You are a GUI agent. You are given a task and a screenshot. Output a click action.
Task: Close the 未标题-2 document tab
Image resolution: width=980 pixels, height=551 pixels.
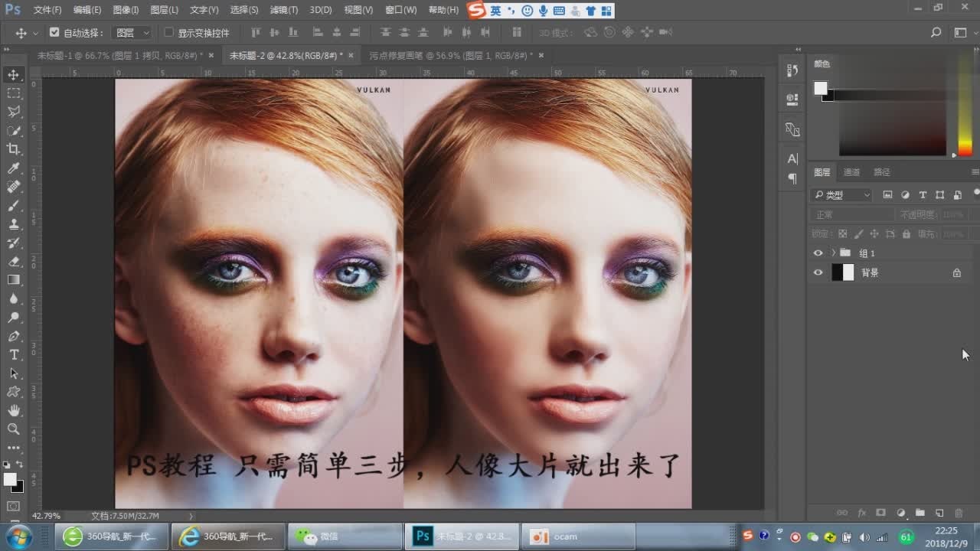(x=351, y=55)
